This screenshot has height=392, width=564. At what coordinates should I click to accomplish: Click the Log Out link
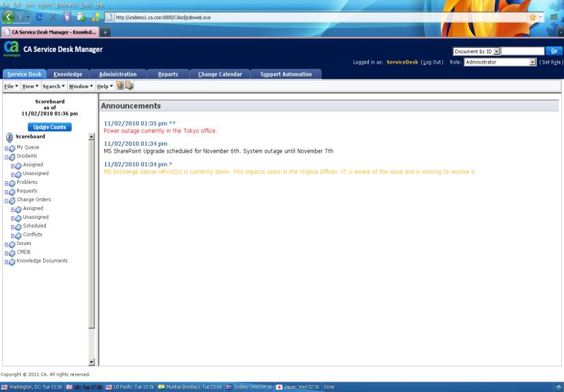[x=432, y=62]
